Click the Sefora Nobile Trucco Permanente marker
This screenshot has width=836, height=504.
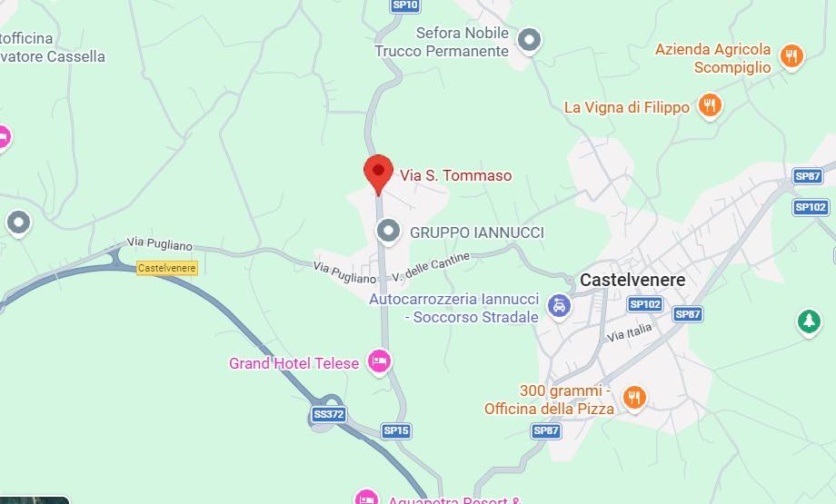pos(530,40)
